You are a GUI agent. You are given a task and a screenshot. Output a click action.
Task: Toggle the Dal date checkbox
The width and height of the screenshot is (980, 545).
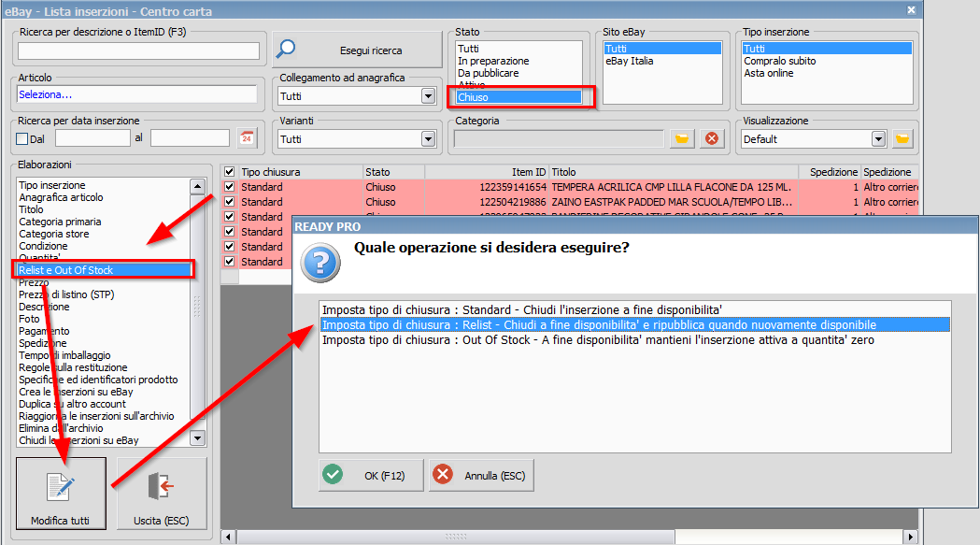pos(22,139)
